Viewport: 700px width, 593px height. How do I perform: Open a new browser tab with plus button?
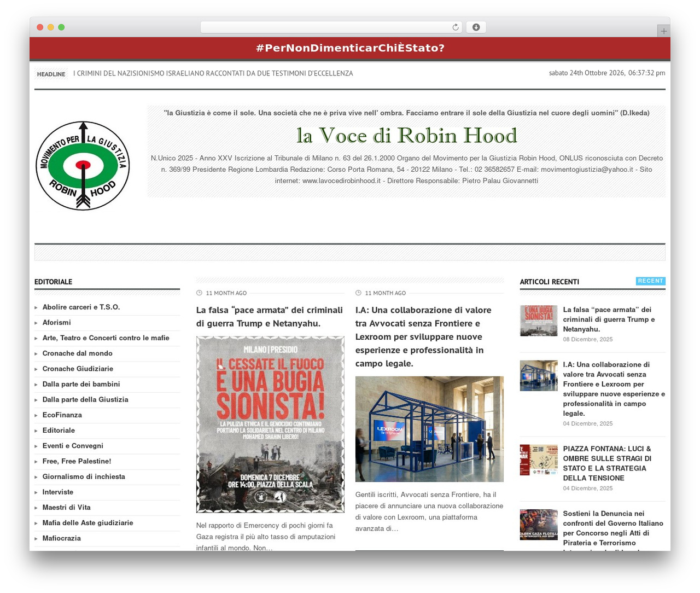(x=663, y=31)
